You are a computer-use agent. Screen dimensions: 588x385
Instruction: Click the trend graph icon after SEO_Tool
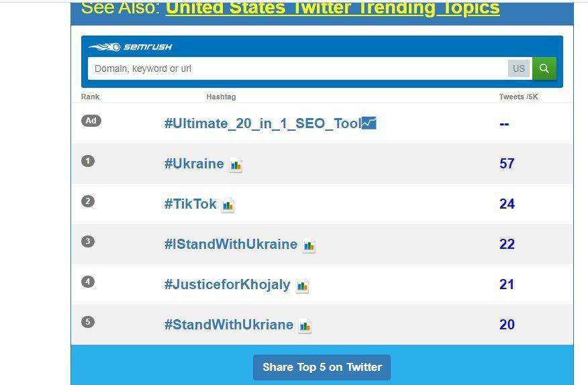pyautogui.click(x=369, y=123)
